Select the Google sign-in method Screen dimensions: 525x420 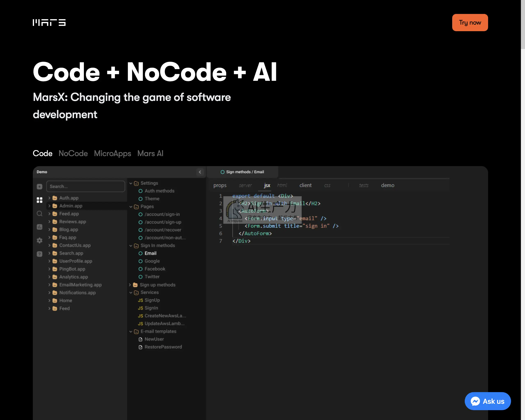[149, 261]
